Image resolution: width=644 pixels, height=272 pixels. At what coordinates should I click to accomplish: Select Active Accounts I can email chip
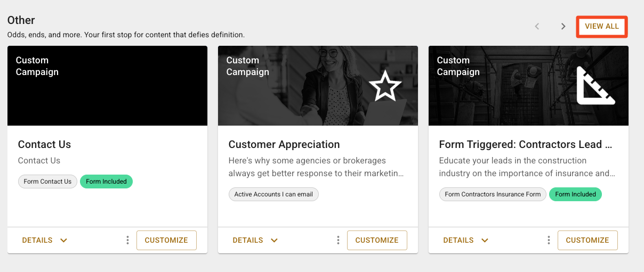(273, 194)
